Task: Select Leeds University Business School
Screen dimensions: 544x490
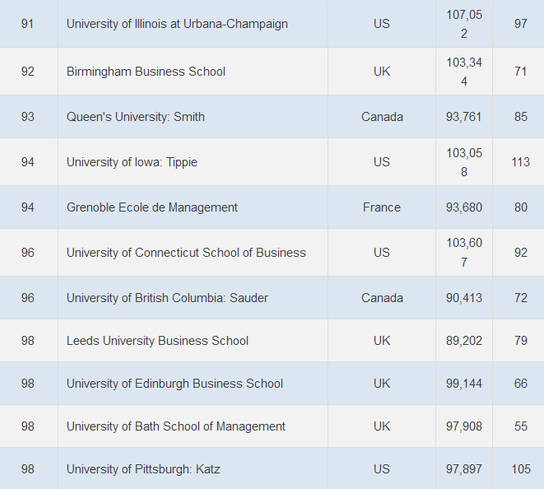Action: click(x=157, y=341)
